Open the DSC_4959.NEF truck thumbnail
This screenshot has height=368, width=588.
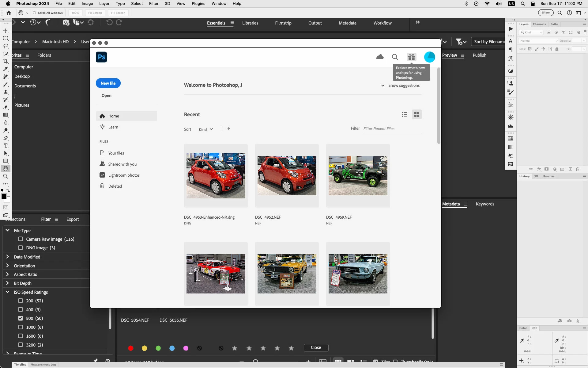coord(358,176)
